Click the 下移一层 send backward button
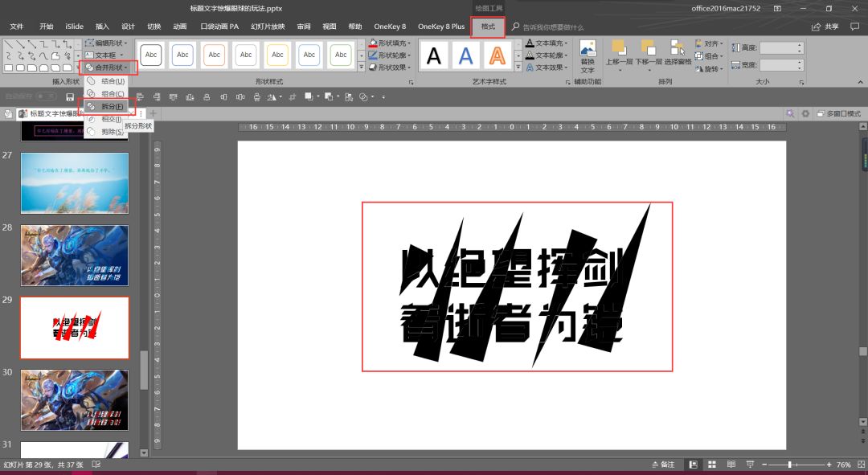 [x=649, y=56]
